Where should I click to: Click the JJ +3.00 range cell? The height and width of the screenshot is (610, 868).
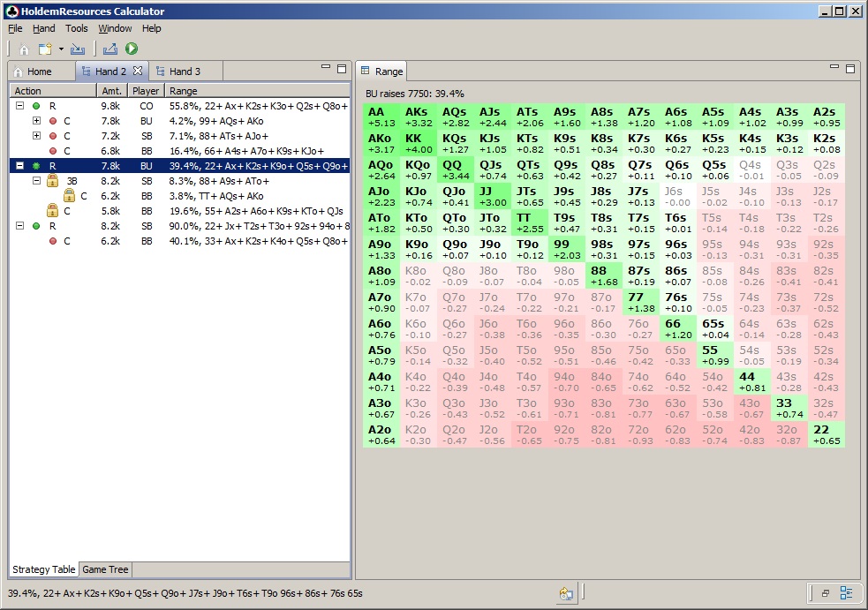(x=493, y=197)
